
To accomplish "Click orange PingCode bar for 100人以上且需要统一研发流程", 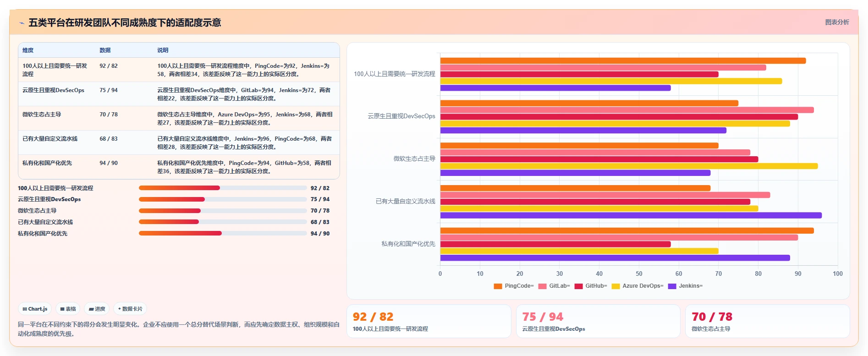I will point(623,61).
